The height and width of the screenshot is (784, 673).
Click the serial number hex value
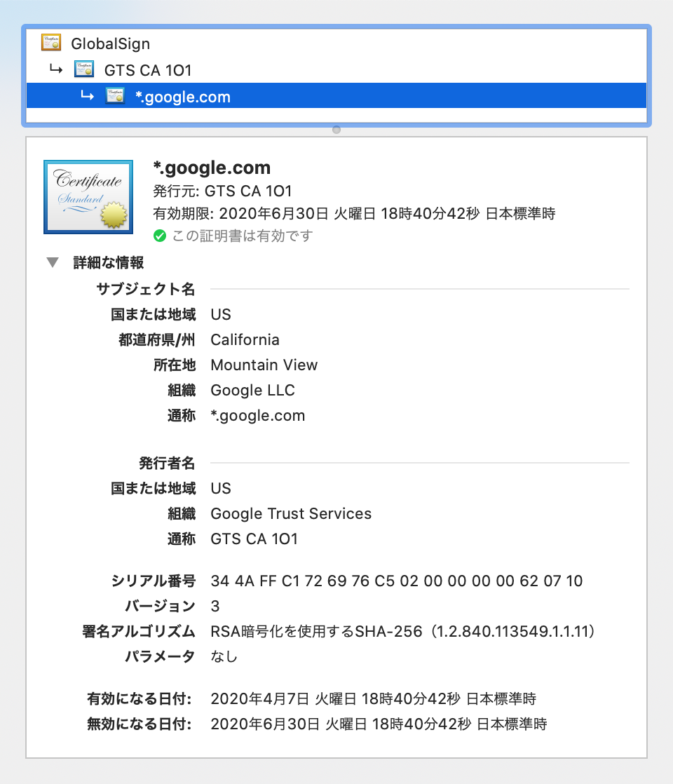click(x=397, y=581)
